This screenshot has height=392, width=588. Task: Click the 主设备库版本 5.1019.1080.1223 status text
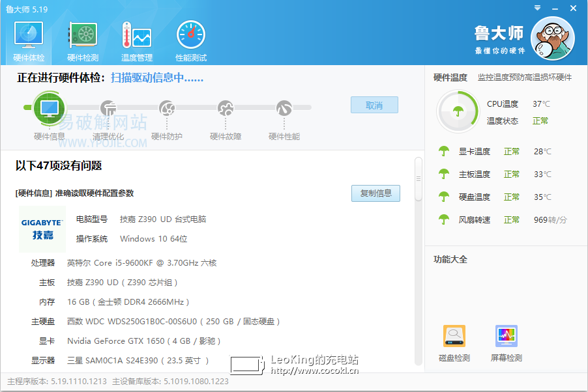pyautogui.click(x=170, y=382)
